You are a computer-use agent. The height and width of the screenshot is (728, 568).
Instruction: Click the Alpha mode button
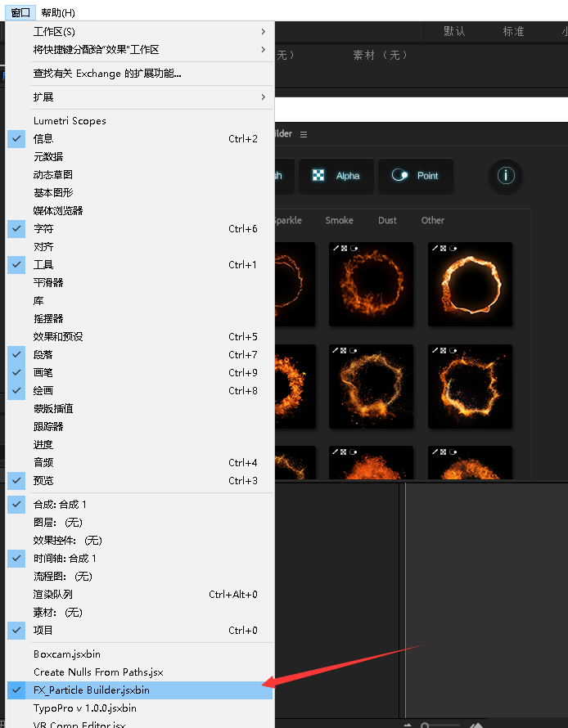[x=336, y=176]
